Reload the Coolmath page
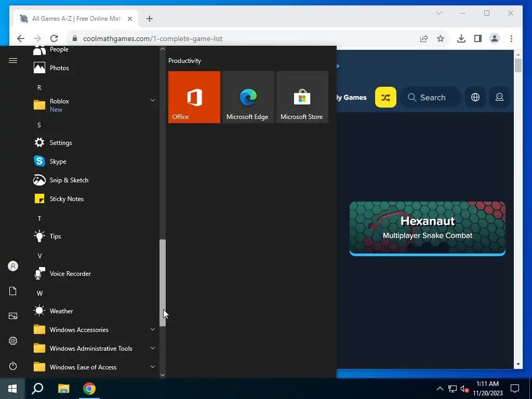 (54, 38)
